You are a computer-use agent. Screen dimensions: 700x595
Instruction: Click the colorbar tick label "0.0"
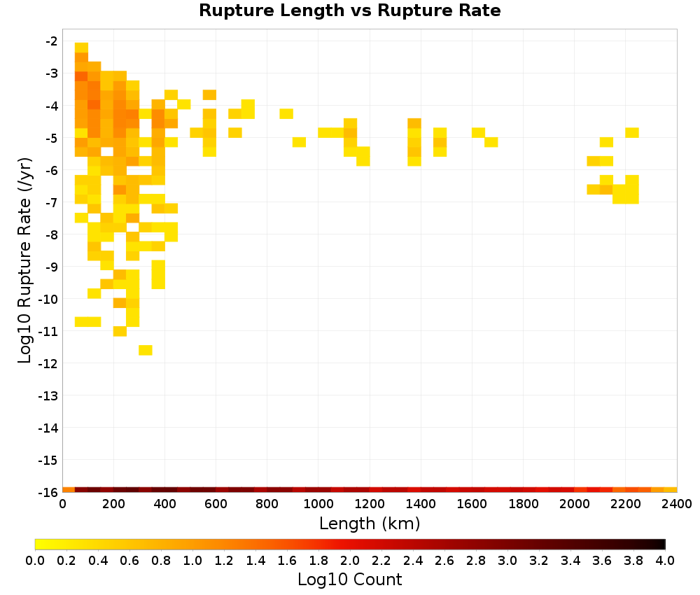[x=35, y=560]
